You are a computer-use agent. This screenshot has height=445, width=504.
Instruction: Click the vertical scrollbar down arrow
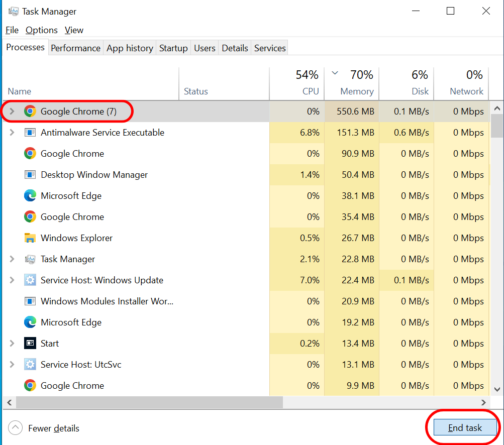[497, 389]
